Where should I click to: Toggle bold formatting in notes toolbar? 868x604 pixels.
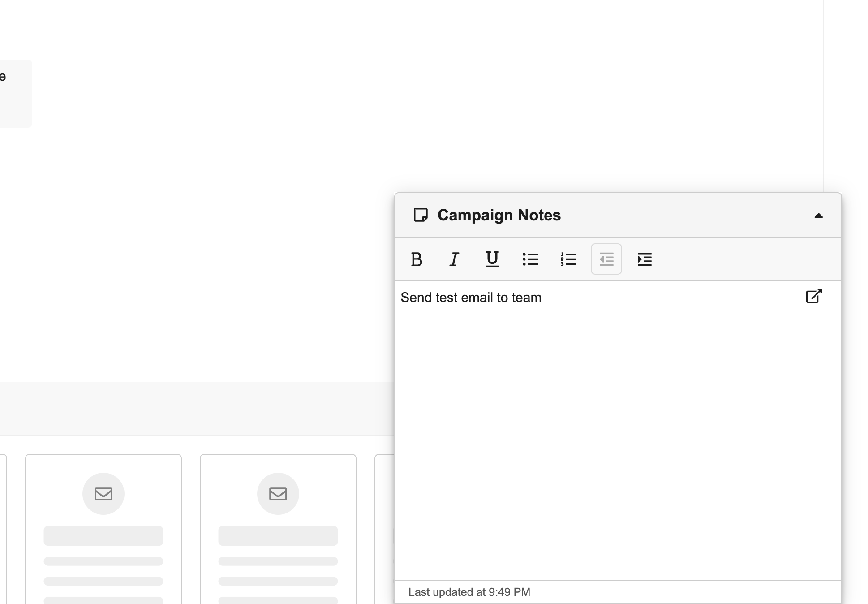tap(417, 259)
